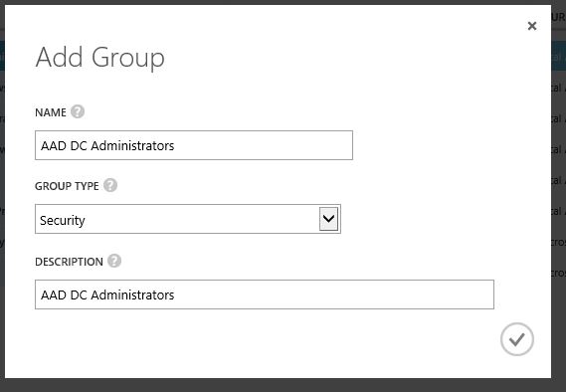Screen dimensions: 566x392
Task: Select the NAME label
Action: tap(51, 112)
